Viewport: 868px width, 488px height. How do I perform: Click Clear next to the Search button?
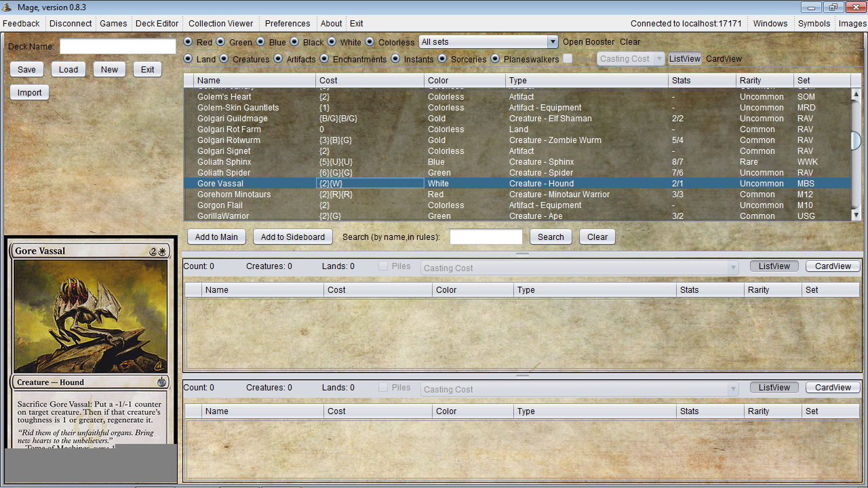click(x=597, y=237)
